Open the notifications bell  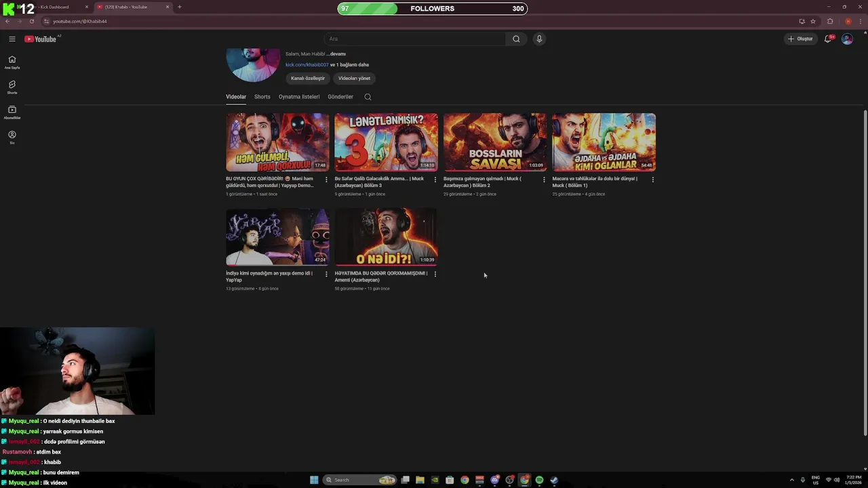coord(828,39)
